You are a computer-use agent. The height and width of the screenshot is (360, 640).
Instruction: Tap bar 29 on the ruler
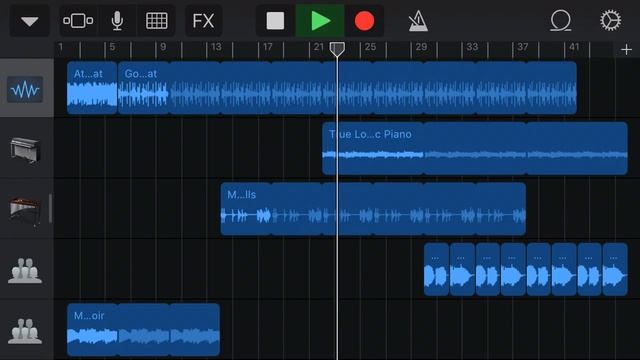(421, 47)
